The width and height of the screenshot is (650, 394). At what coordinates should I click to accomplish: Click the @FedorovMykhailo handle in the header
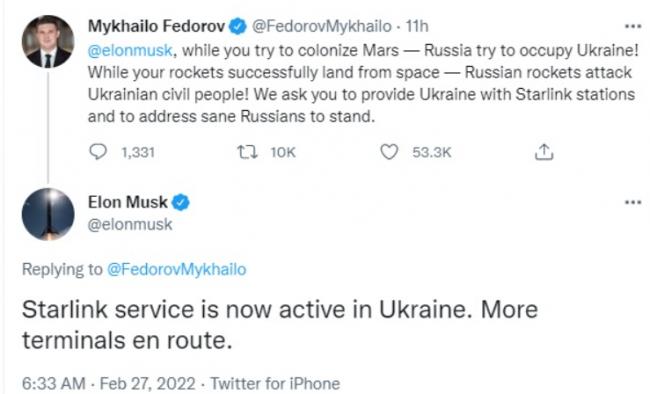[x=322, y=27]
